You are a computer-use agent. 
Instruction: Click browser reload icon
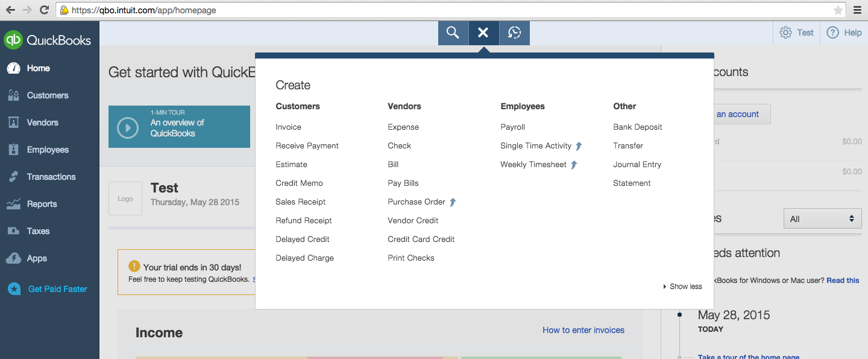click(44, 10)
